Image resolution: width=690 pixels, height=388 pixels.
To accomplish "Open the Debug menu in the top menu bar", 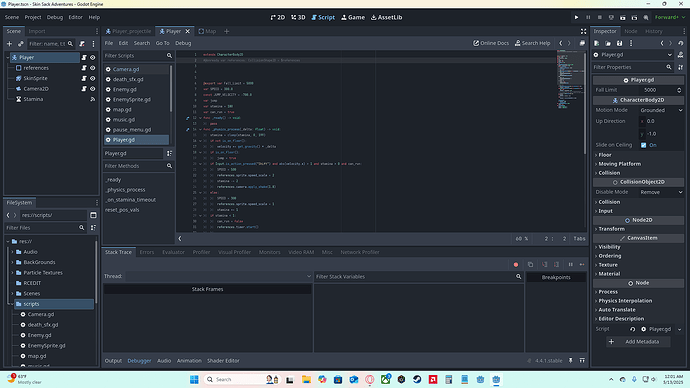I will pyautogui.click(x=55, y=17).
